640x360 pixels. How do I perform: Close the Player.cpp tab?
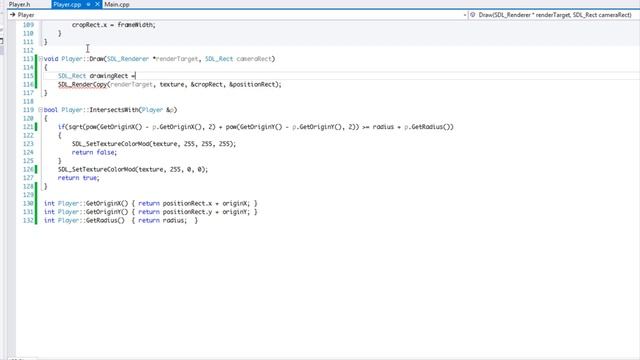(x=97, y=4)
